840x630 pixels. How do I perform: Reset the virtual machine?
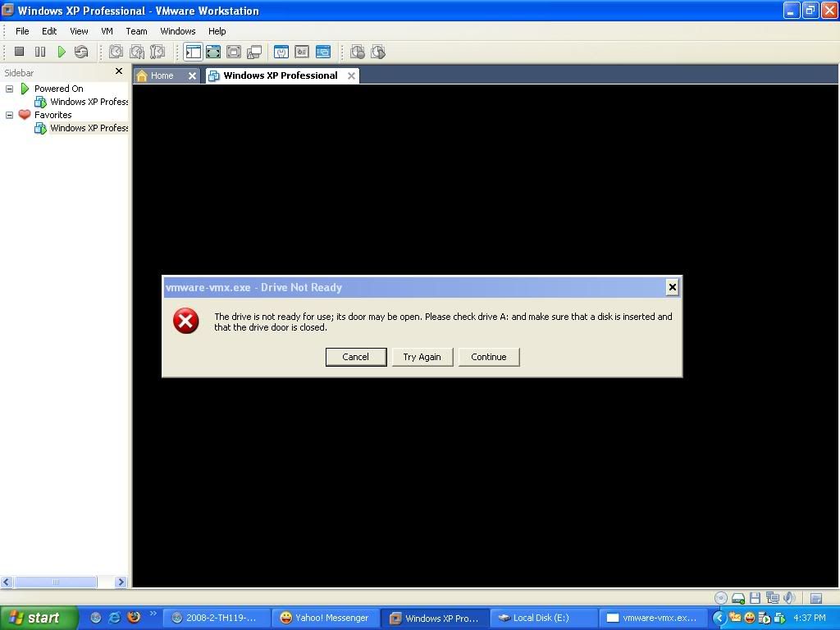tap(80, 52)
